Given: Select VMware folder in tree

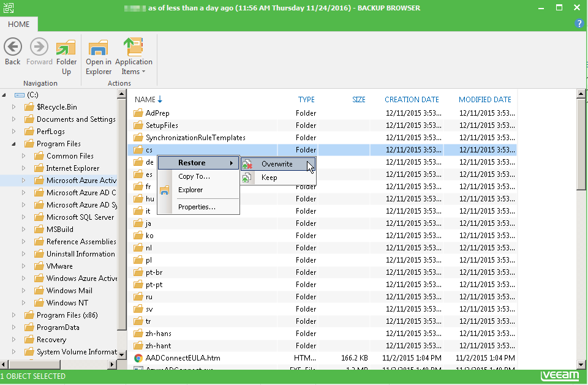Looking at the screenshot, I should [x=59, y=266].
